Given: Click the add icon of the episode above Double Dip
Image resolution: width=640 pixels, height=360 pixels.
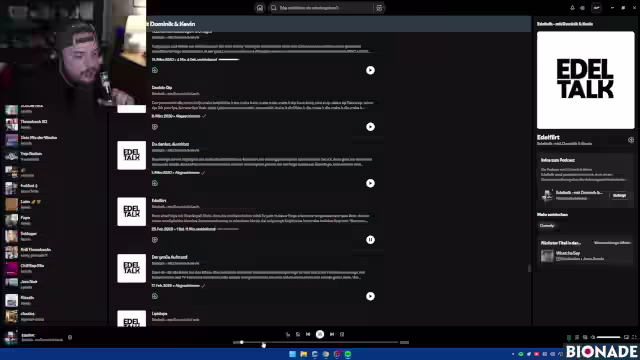Looking at the screenshot, I should (155, 70).
